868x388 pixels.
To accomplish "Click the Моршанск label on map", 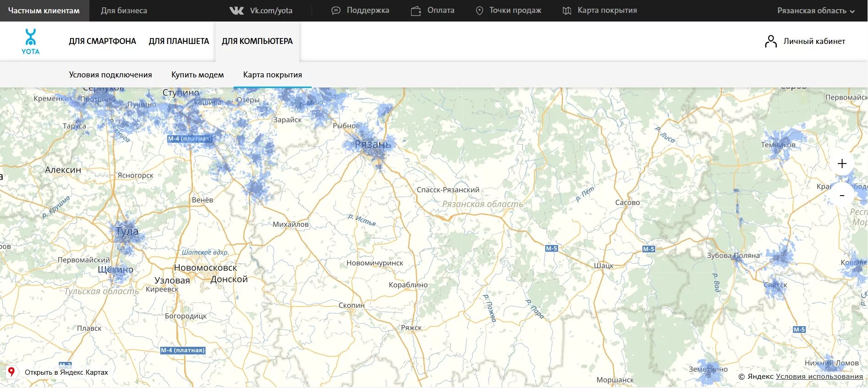I will 615,380.
